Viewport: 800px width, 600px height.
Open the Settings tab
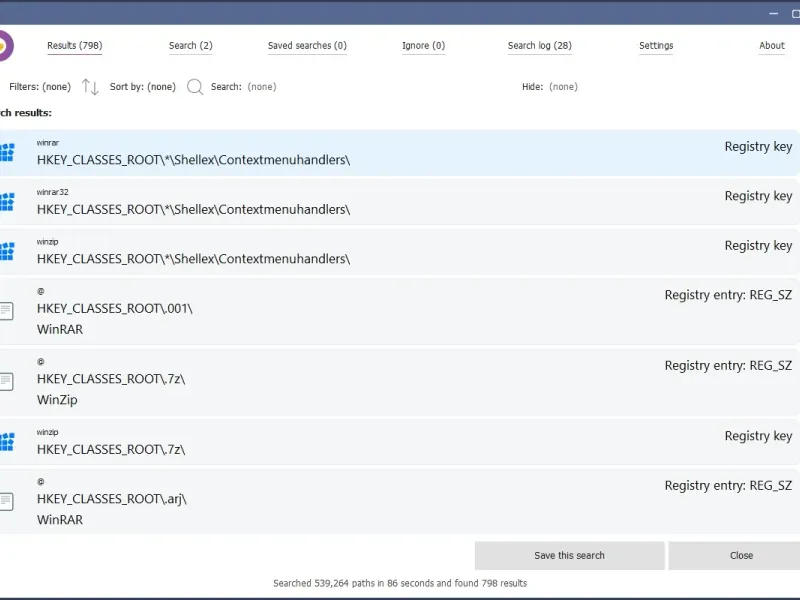pyautogui.click(x=656, y=45)
